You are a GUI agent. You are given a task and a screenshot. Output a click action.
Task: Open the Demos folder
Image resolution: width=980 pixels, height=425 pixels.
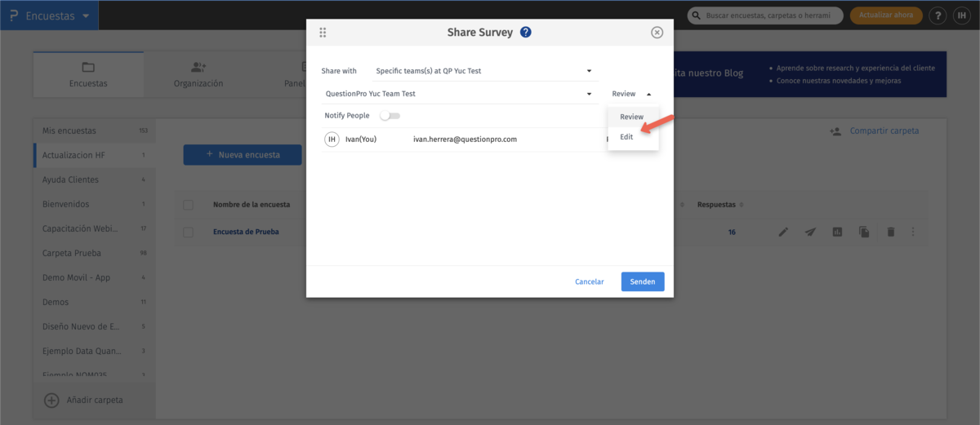pyautogui.click(x=94, y=302)
